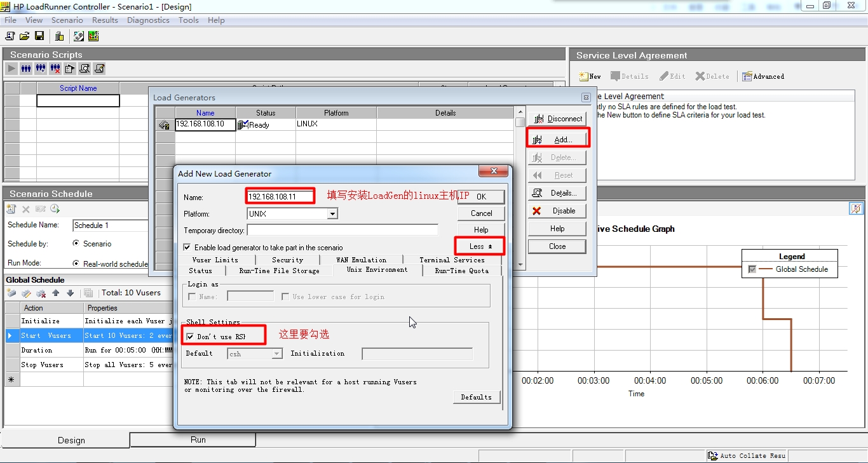
Task: Uncheck the Don't use RSH checkbox
Action: pyautogui.click(x=190, y=337)
